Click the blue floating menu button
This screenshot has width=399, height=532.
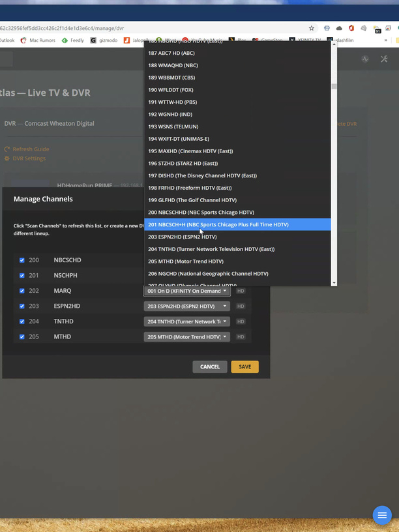pos(382,515)
